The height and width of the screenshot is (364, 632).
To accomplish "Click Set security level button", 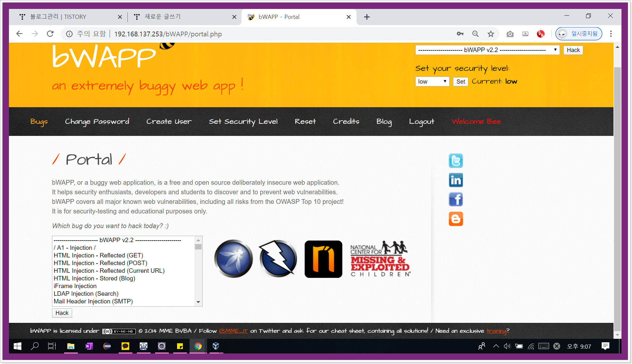I will (460, 82).
